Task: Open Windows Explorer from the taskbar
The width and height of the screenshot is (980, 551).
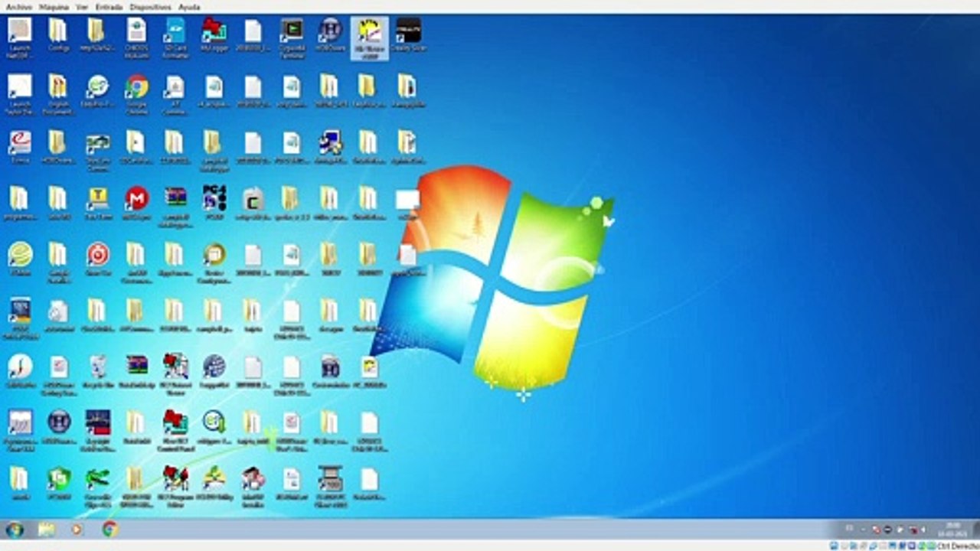Action: (47, 530)
